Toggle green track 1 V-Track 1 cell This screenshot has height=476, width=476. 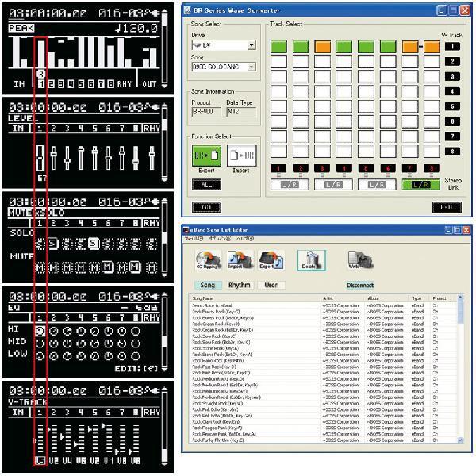(x=278, y=47)
